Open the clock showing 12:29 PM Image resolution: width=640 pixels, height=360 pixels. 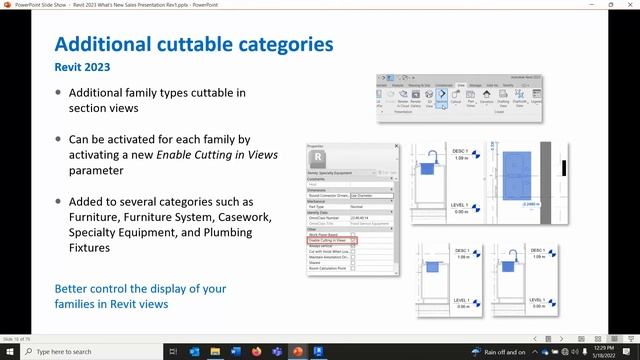[x=604, y=351]
